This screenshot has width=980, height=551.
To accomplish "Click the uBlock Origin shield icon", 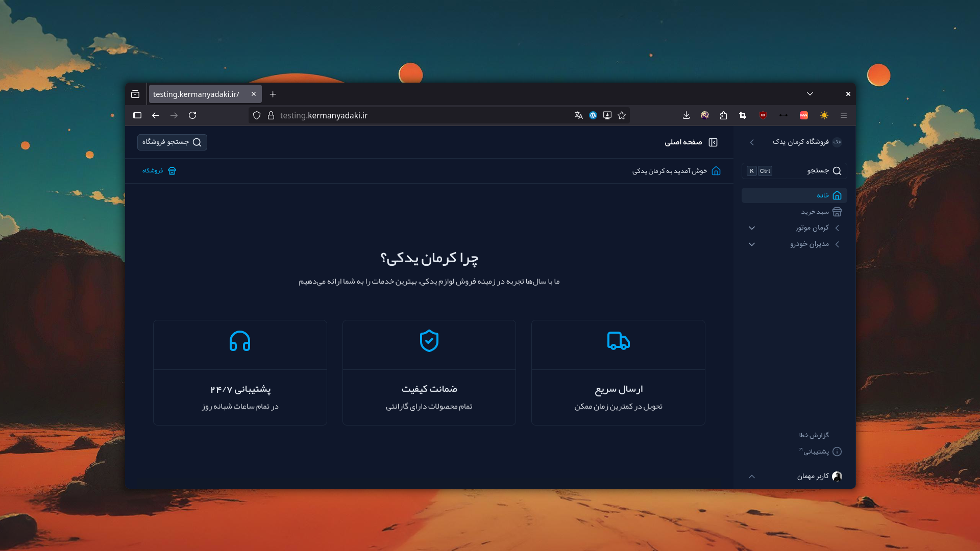I will tap(763, 116).
